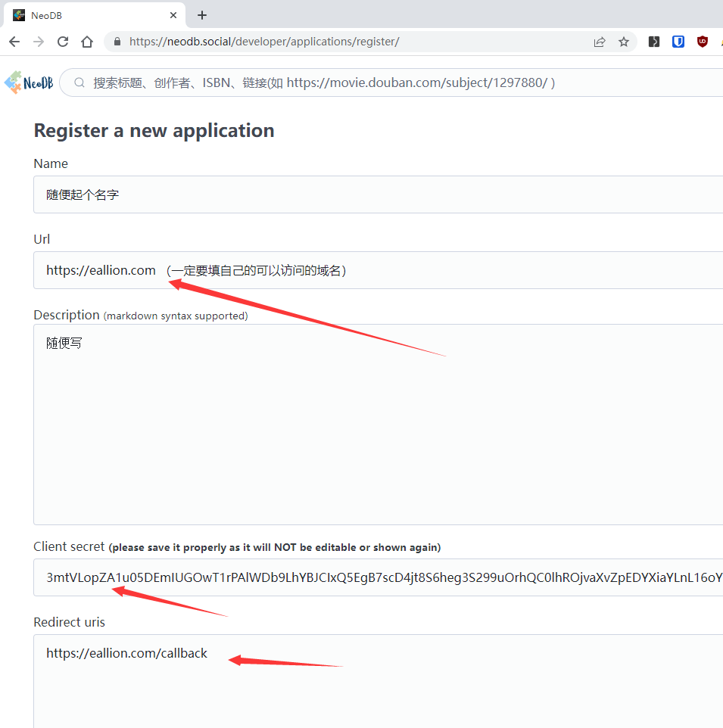
Task: Select the NeoDB tab
Action: coord(95,15)
